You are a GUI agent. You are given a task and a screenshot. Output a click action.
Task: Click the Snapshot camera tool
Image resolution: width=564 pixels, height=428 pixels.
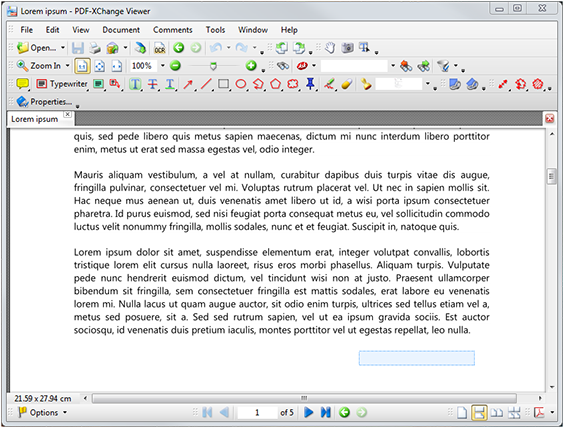(347, 47)
